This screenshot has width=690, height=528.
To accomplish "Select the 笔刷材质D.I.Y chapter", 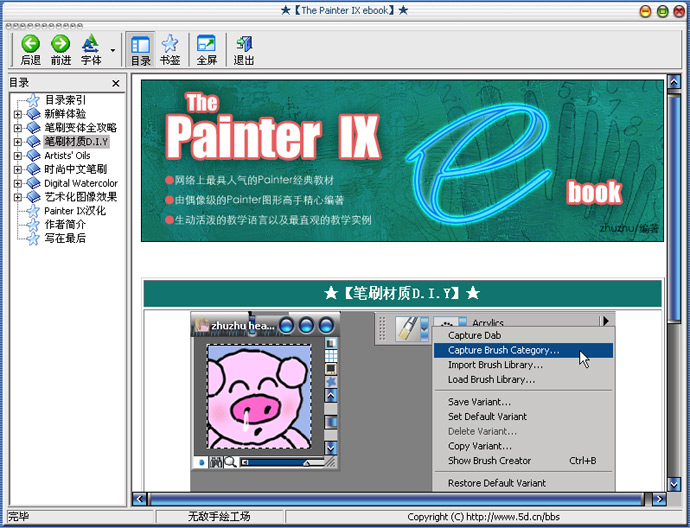I will click(76, 141).
